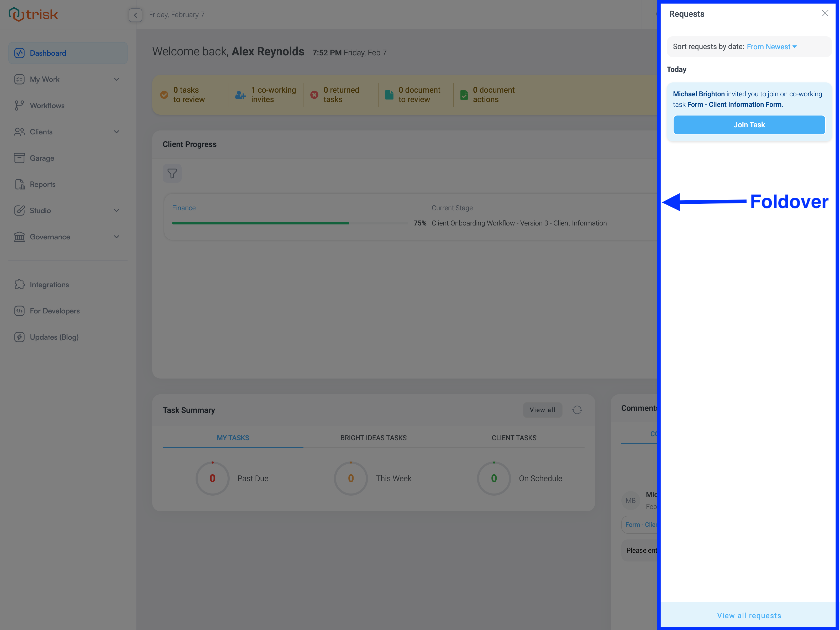
Task: Click the Dashboard pulse icon
Action: pyautogui.click(x=19, y=53)
